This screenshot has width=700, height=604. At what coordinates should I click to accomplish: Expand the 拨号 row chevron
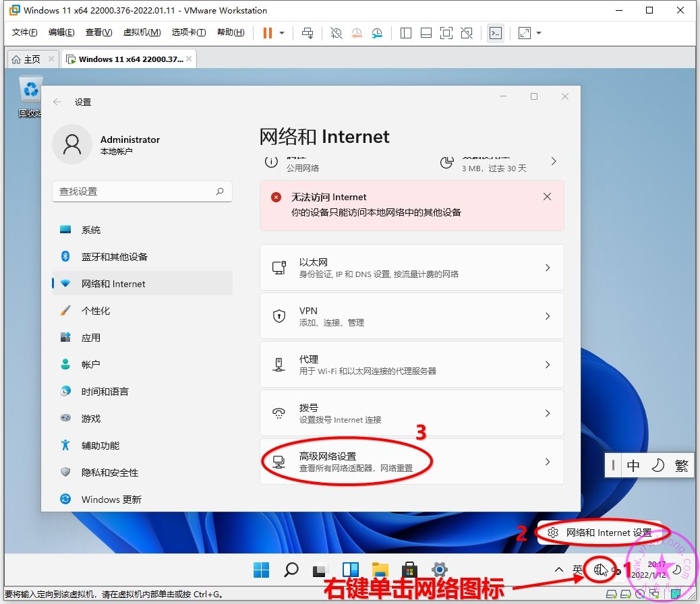pos(548,413)
